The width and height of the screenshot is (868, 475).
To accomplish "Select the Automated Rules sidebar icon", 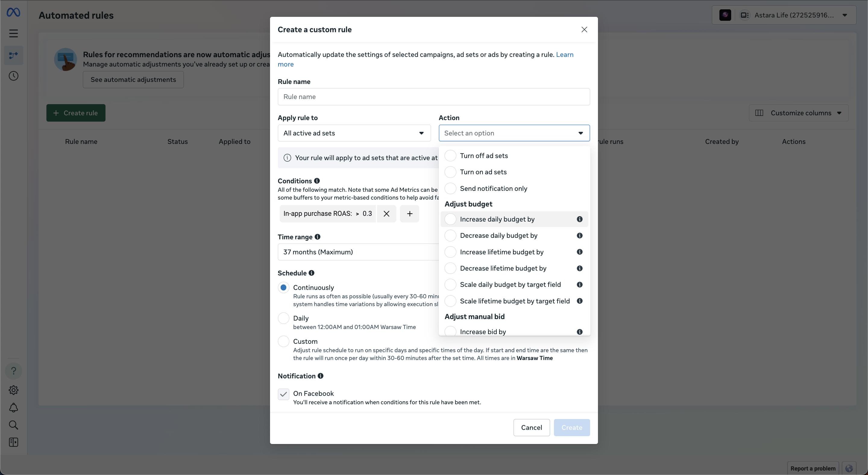I will [14, 55].
